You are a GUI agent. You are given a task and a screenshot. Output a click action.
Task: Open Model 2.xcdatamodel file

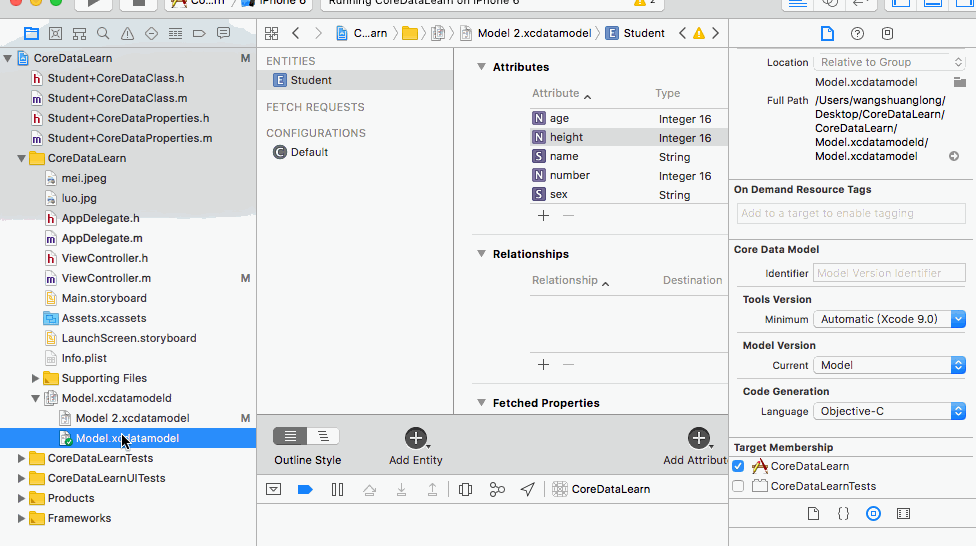pos(132,418)
